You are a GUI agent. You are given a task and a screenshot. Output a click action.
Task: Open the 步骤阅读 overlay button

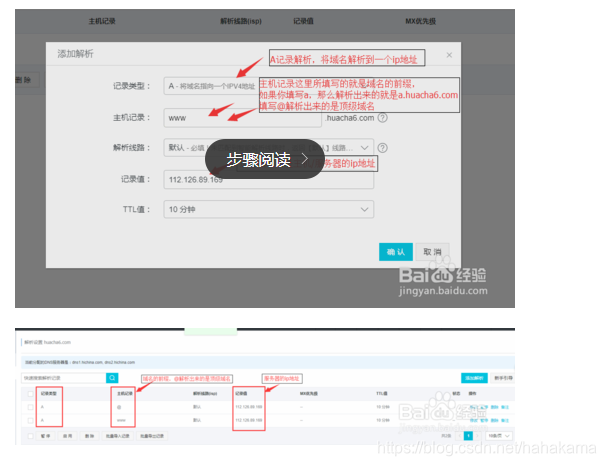pos(265,159)
